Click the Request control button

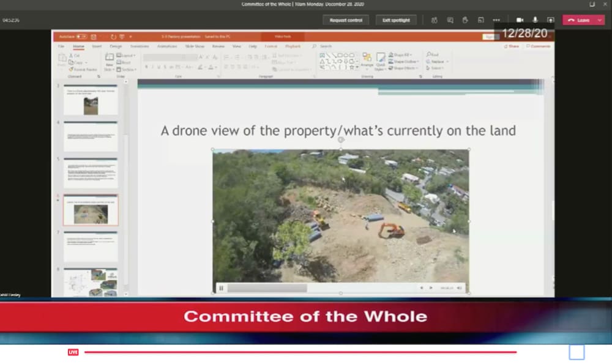pyautogui.click(x=346, y=20)
